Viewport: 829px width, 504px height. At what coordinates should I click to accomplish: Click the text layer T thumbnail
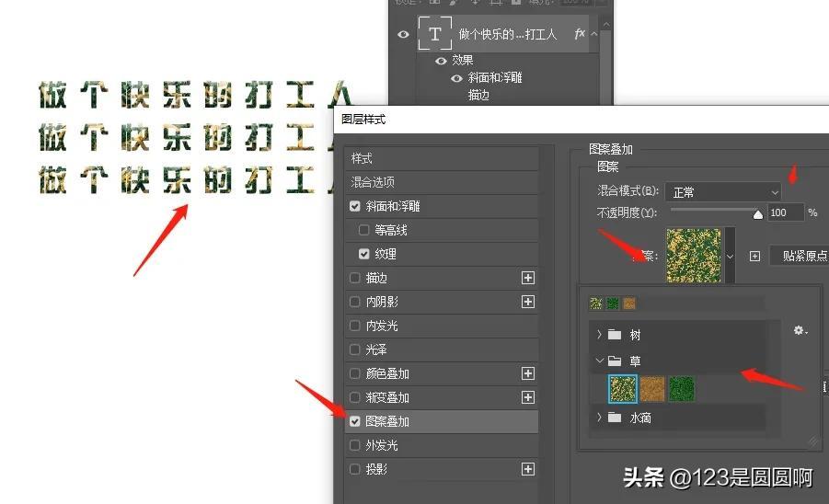[x=434, y=34]
